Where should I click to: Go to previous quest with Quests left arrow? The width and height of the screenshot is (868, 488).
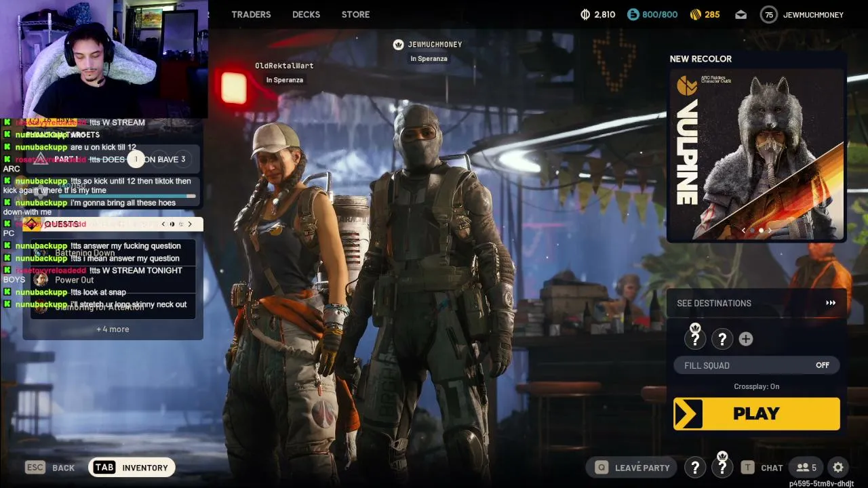pos(163,224)
